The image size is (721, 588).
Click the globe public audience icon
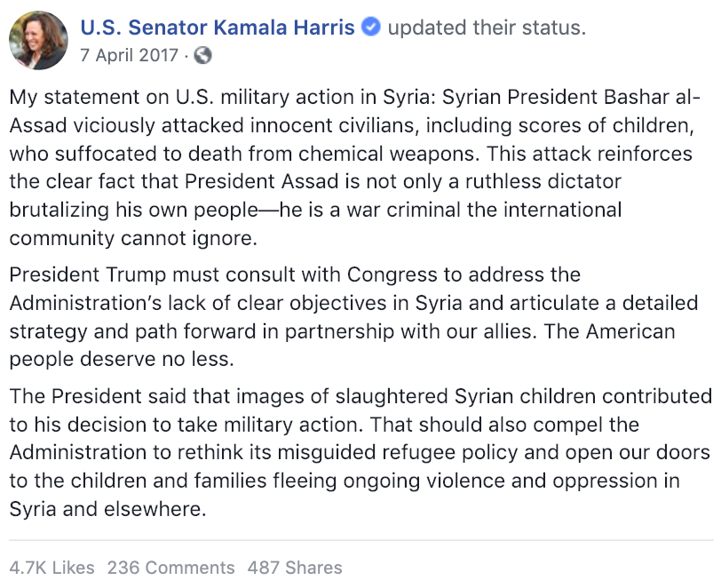[x=203, y=56]
